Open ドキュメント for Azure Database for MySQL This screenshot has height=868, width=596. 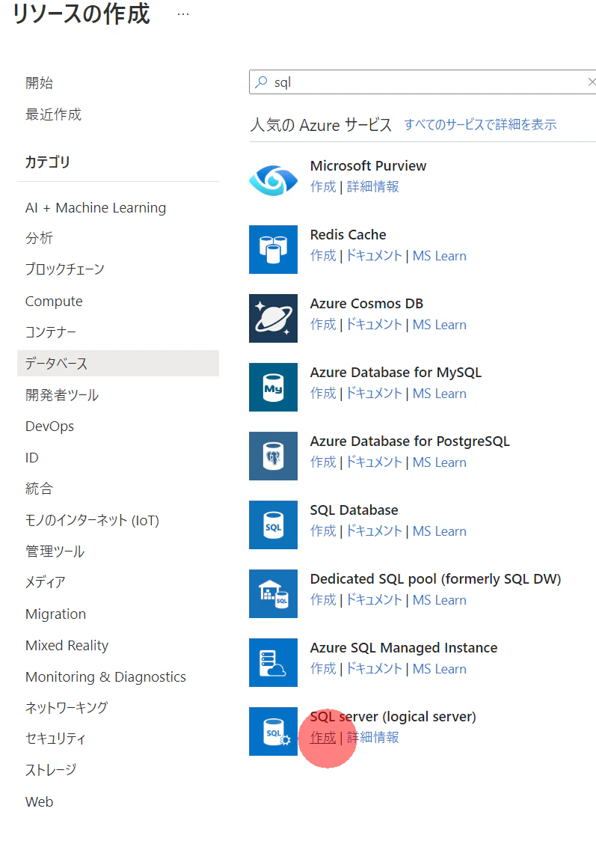(x=374, y=393)
